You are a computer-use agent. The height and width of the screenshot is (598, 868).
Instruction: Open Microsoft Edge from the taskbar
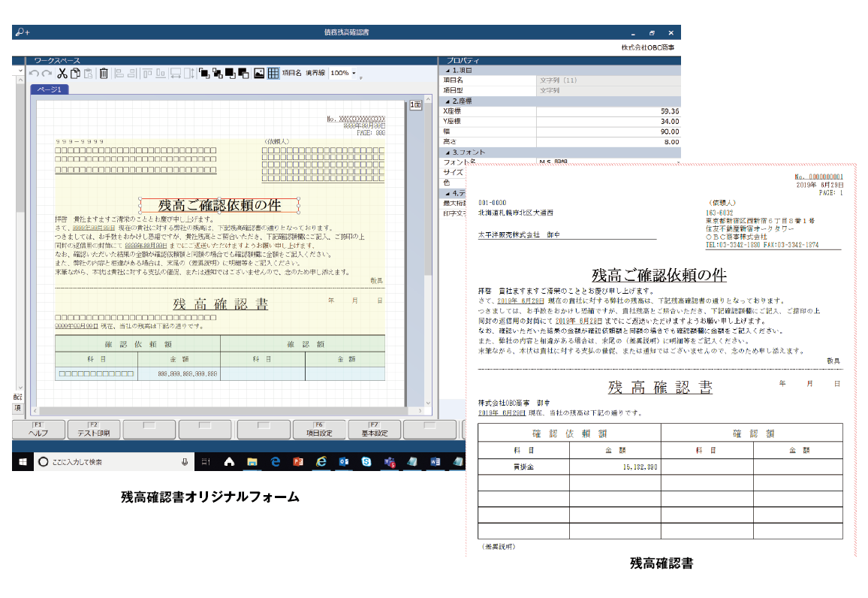pyautogui.click(x=275, y=461)
